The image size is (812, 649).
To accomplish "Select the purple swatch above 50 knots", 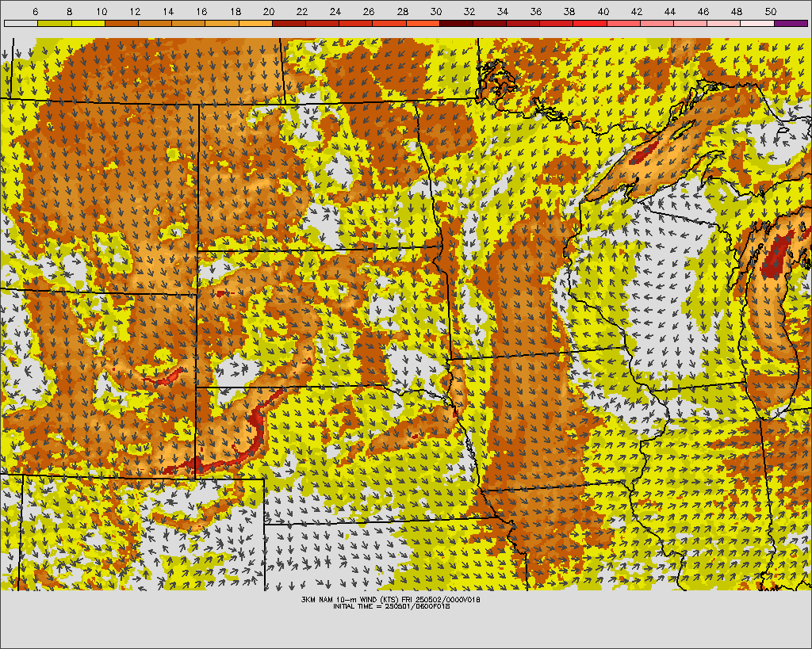I will (791, 23).
